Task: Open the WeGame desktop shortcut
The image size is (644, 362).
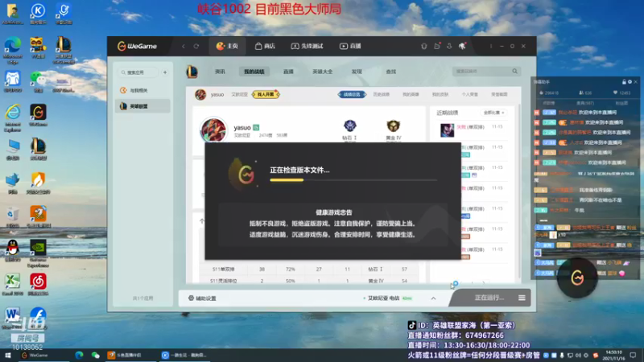Action: click(38, 114)
